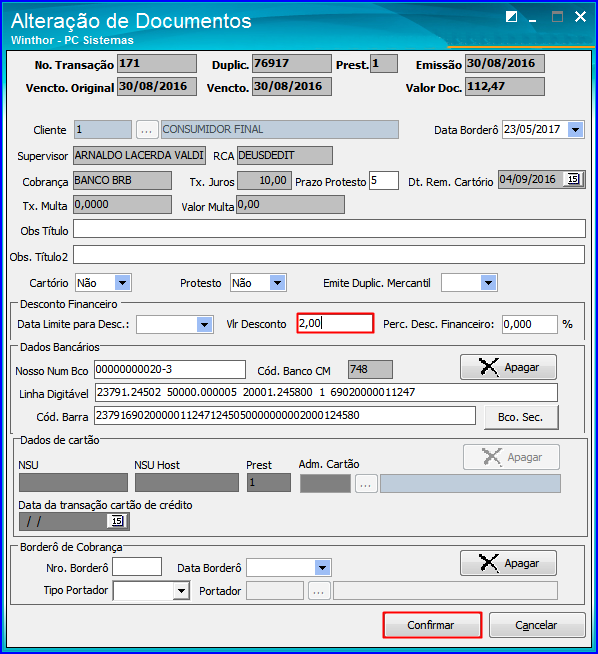Focus the Cód. Barra field
The image size is (598, 654).
285,415
